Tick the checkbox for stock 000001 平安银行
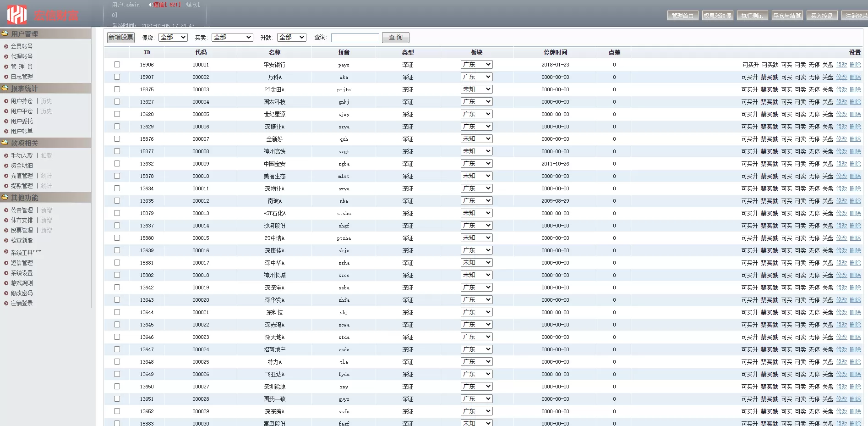 click(117, 65)
